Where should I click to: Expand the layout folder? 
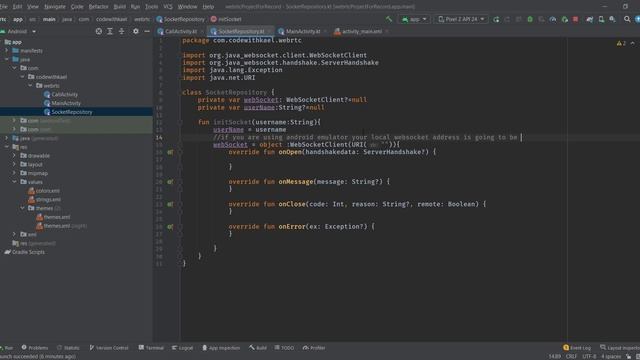15,164
